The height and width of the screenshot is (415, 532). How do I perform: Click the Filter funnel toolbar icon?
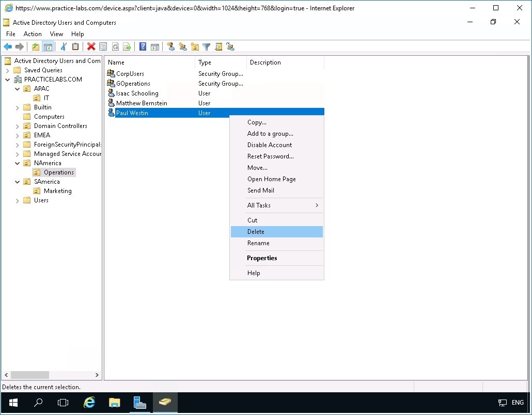pos(206,46)
